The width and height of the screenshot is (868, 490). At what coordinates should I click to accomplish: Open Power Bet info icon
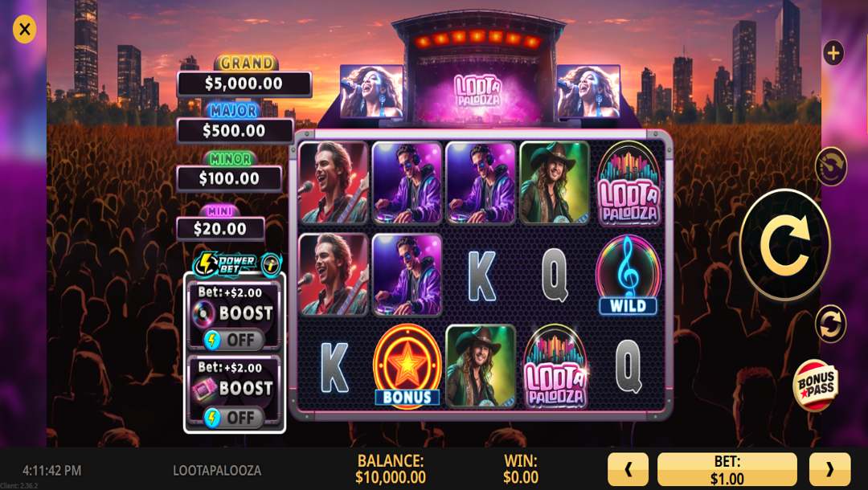coord(272,265)
